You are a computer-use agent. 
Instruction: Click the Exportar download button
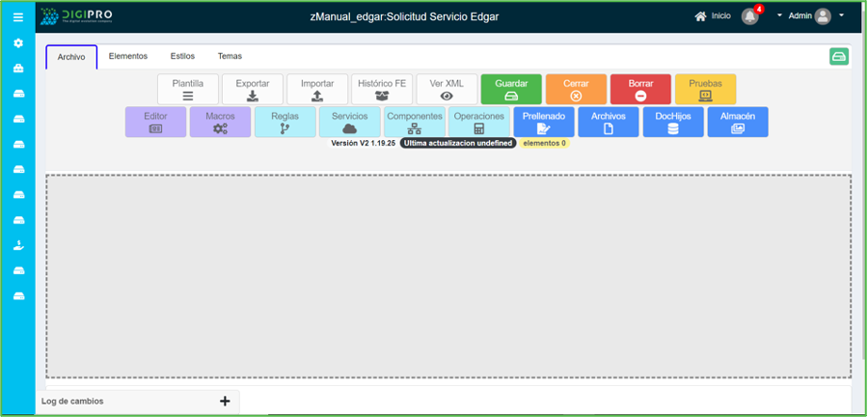pos(253,90)
